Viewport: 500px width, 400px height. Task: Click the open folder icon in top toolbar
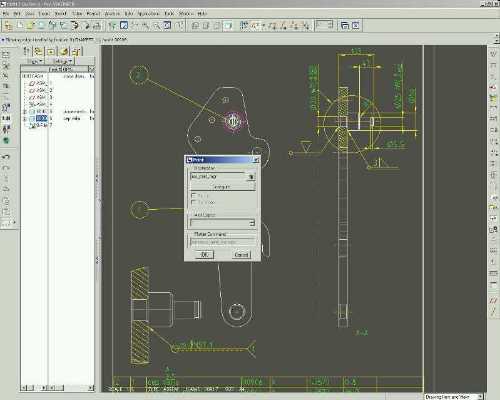point(31,25)
